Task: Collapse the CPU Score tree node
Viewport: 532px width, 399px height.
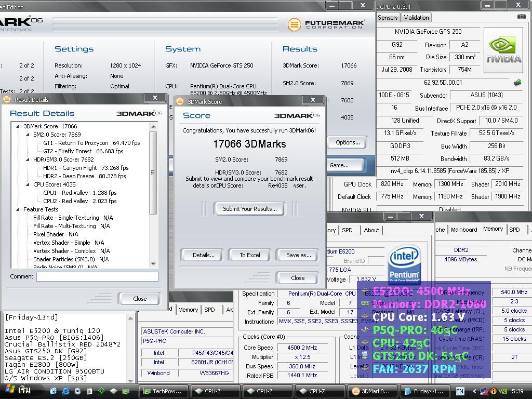Action: 28,184
